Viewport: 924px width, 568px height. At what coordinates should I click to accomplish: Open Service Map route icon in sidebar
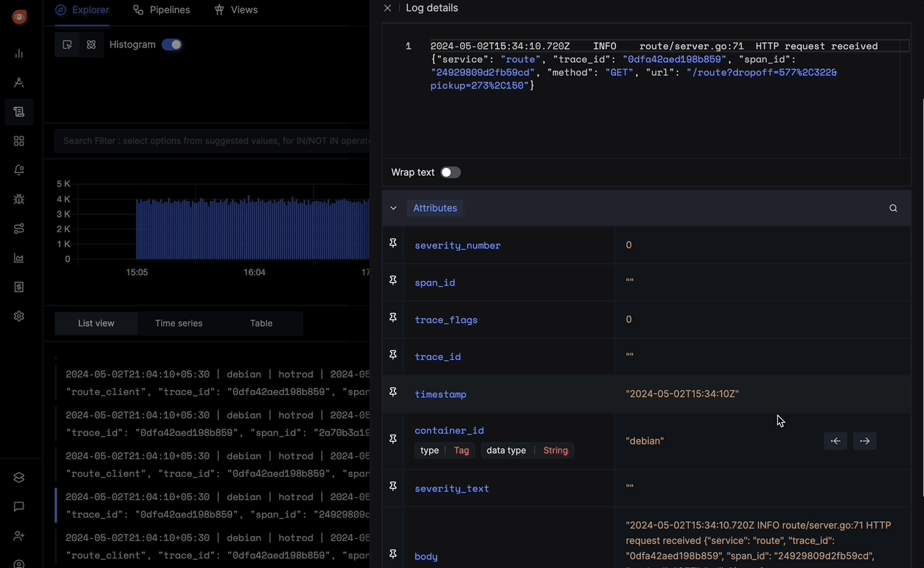point(19,229)
